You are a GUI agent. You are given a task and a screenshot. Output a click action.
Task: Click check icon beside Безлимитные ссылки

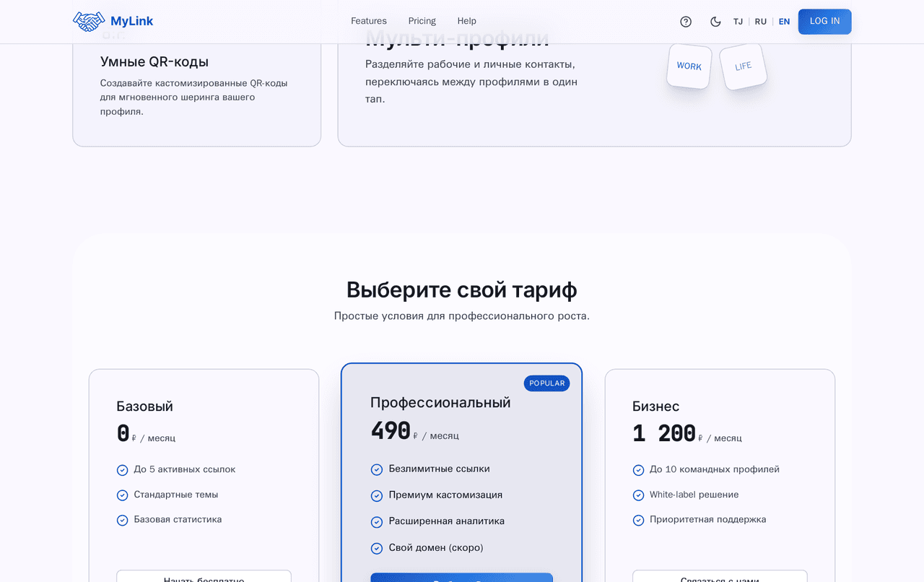pyautogui.click(x=377, y=469)
